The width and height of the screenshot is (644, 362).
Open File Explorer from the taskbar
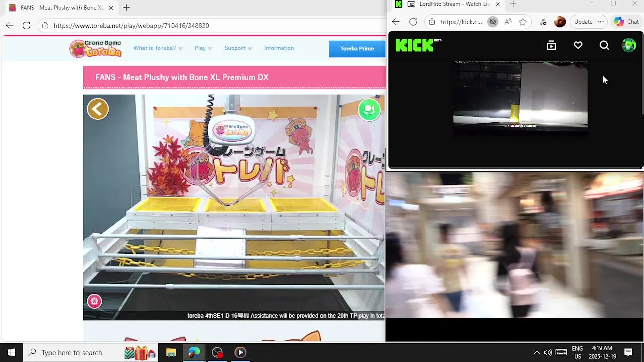(171, 352)
